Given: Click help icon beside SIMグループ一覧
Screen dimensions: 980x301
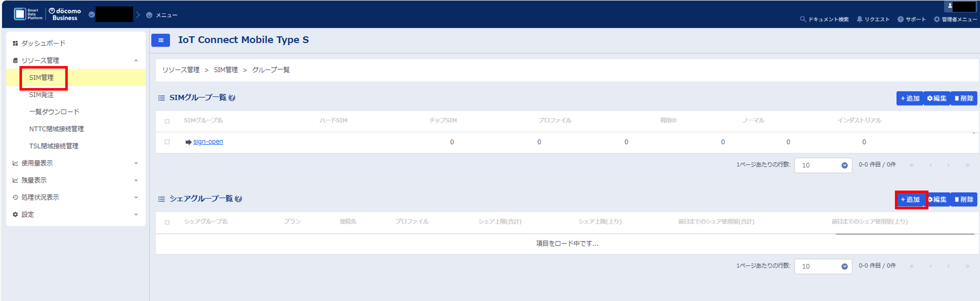Looking at the screenshot, I should coord(232,98).
